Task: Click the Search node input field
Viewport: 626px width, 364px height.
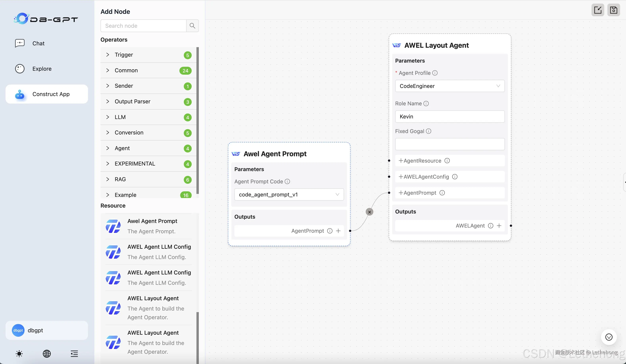Action: click(143, 26)
